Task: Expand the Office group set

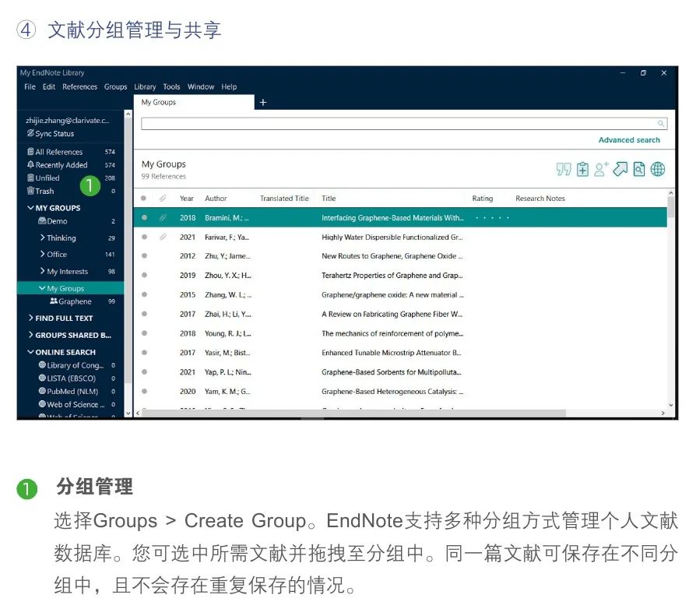Action: point(42,254)
